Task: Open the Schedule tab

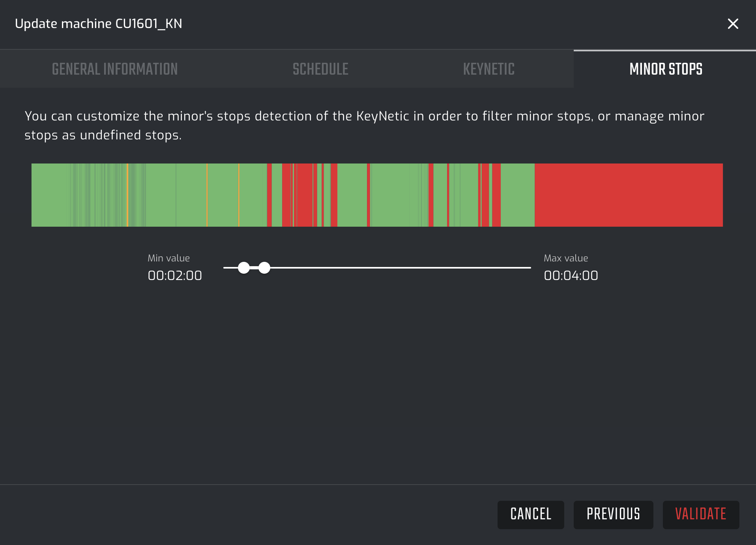Action: tap(320, 69)
